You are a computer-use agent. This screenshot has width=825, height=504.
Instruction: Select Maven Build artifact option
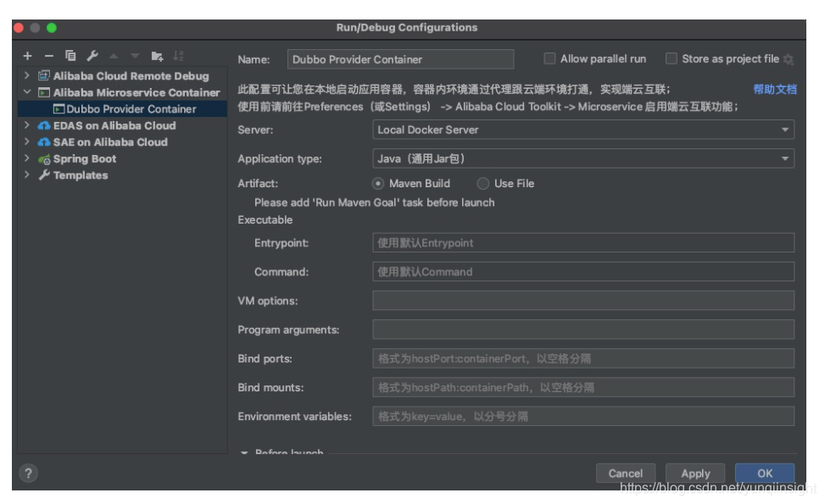pos(378,184)
